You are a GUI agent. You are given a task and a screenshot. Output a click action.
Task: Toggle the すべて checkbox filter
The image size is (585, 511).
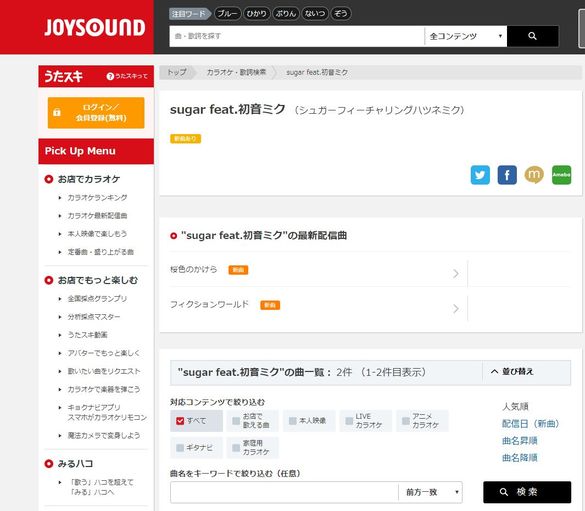point(180,421)
